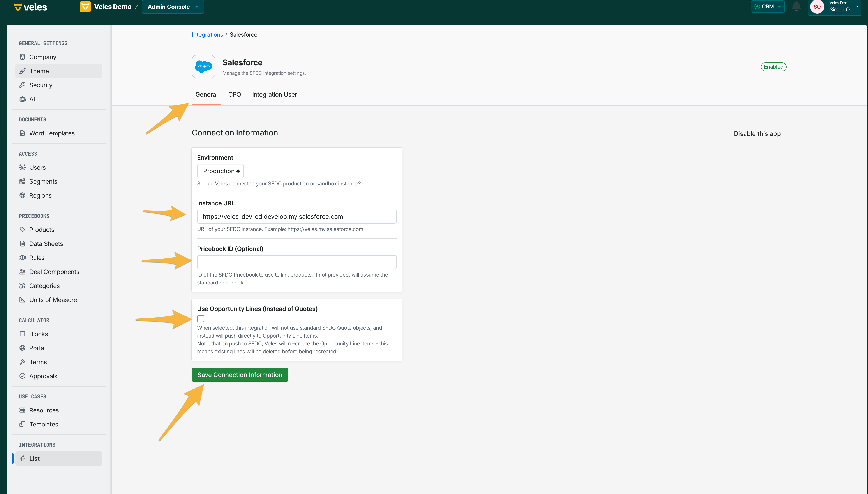Click Disable this app
The width and height of the screenshot is (868, 494).
pos(757,134)
